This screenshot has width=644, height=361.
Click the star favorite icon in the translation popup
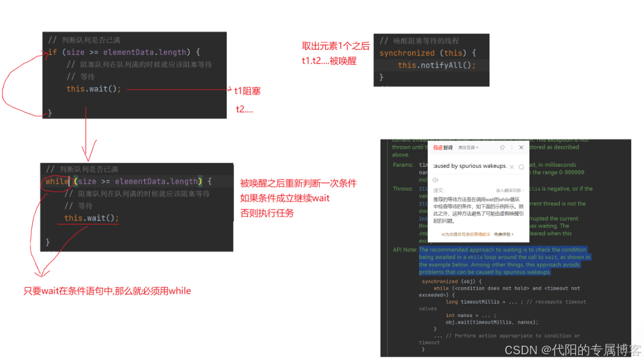coord(502,148)
